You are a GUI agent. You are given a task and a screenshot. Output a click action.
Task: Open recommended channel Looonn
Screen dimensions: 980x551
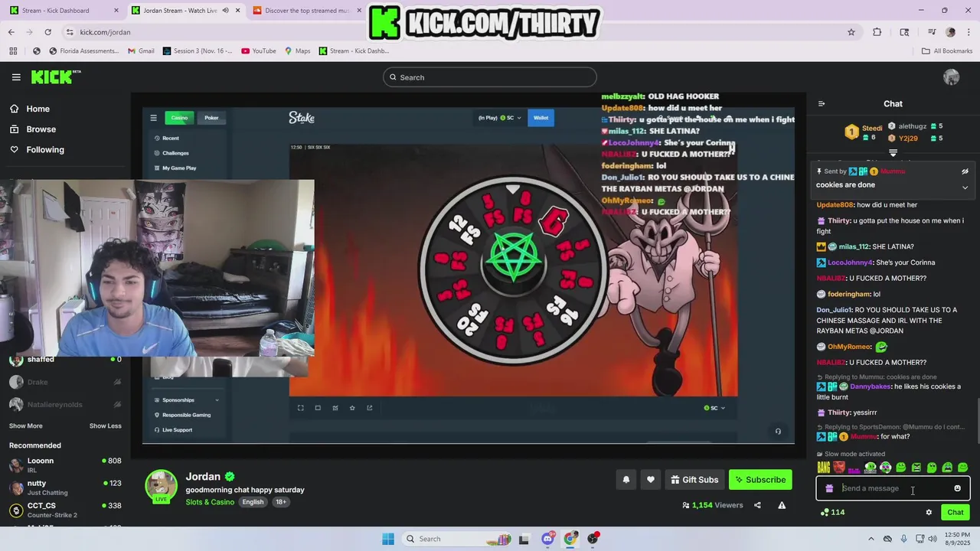pyautogui.click(x=65, y=465)
